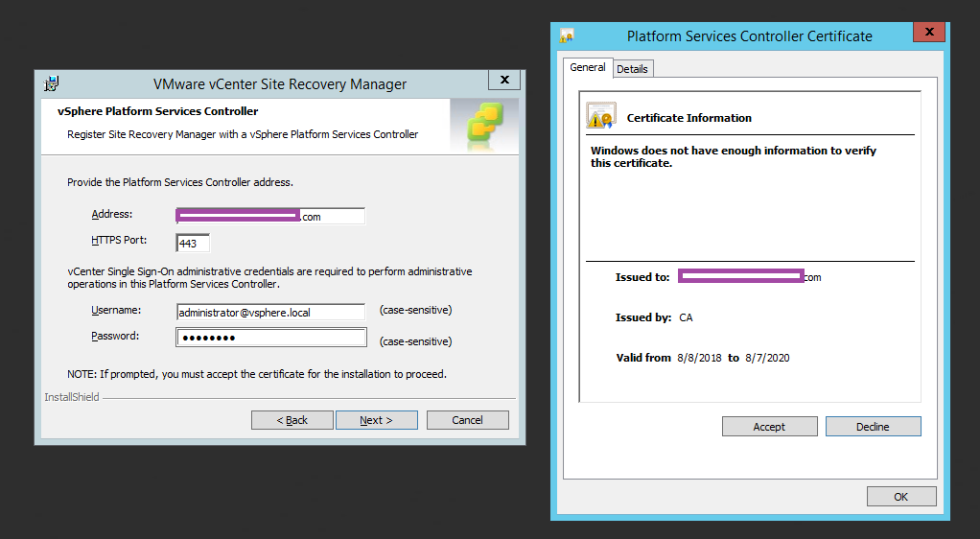Click the Platform Services Controller graphic icon
The image size is (980, 539).
[485, 126]
